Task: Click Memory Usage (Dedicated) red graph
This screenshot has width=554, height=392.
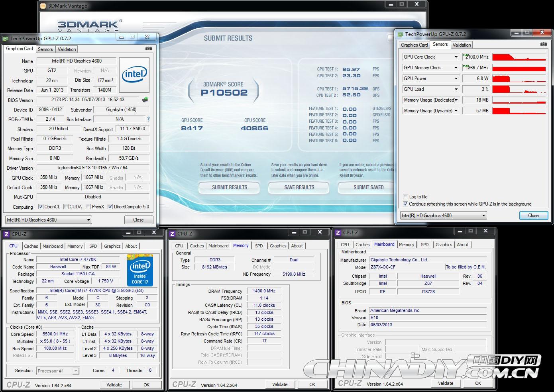Action: [x=519, y=100]
